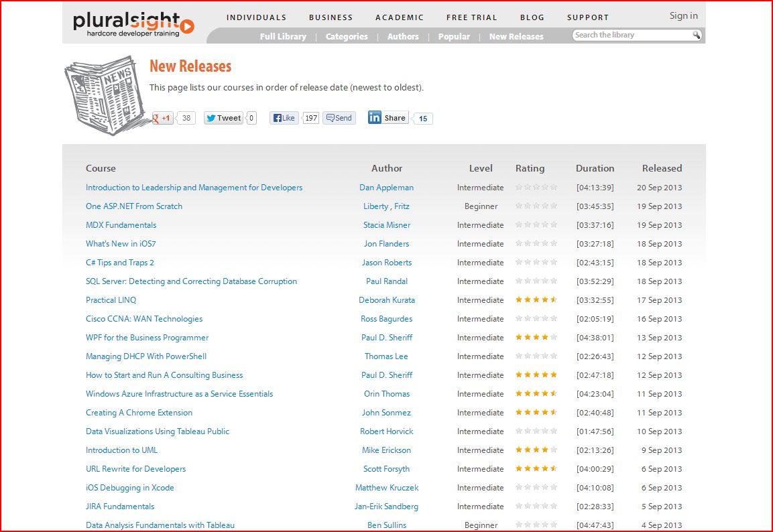View author Matthew Kruczek

(386, 488)
